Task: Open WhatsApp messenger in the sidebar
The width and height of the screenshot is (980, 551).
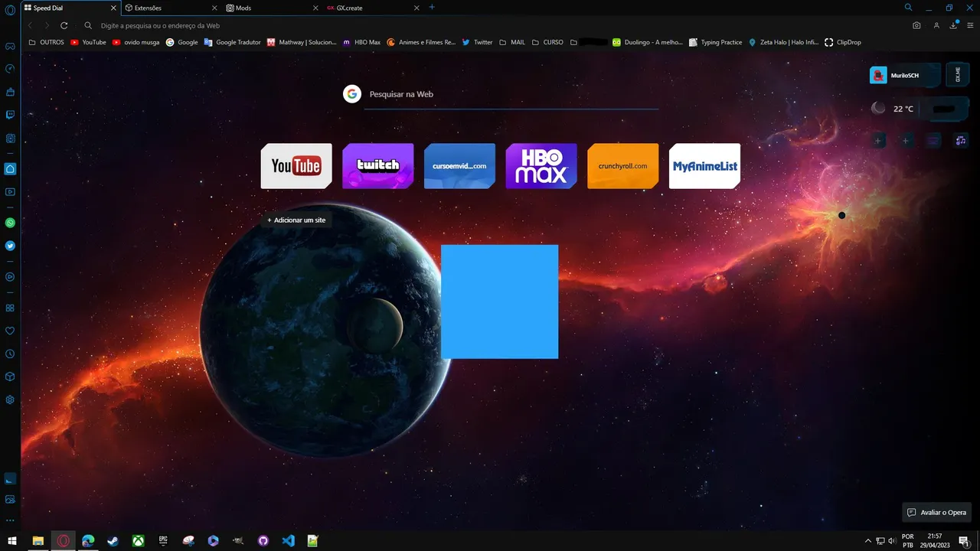Action: tap(10, 223)
